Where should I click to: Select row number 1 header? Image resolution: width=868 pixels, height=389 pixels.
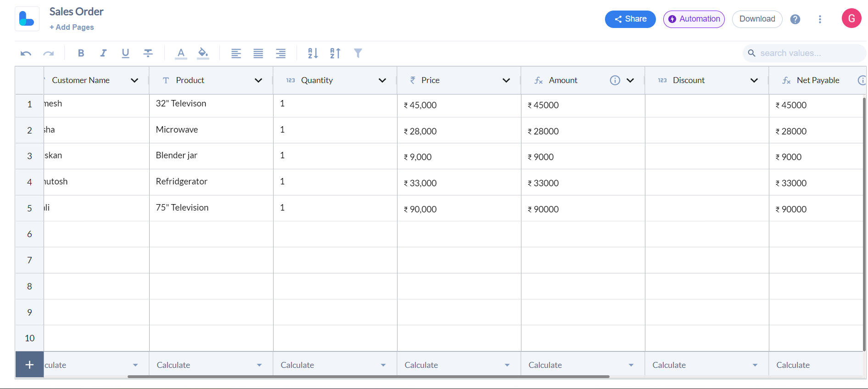point(29,105)
